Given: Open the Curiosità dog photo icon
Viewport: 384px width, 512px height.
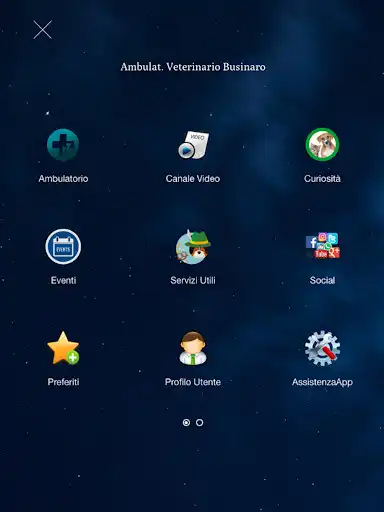Looking at the screenshot, I should tap(322, 144).
